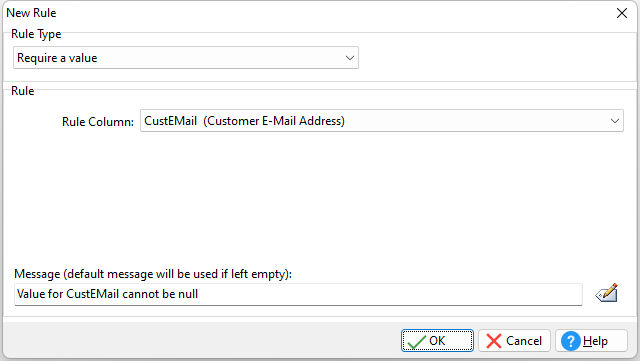Image resolution: width=640 pixels, height=361 pixels.
Task: Click "(Customer E-Mail Address)" text in Rule Column
Action: [274, 121]
